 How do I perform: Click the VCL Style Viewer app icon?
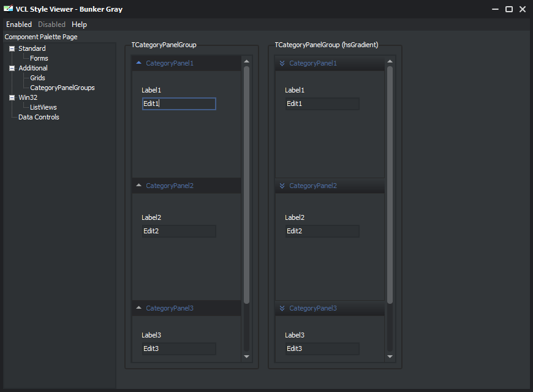[x=8, y=9]
